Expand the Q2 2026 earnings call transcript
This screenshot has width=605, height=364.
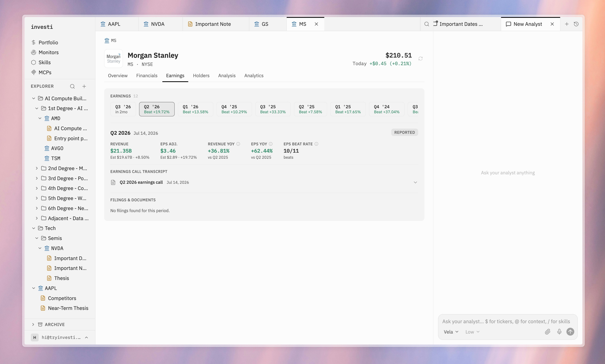415,182
